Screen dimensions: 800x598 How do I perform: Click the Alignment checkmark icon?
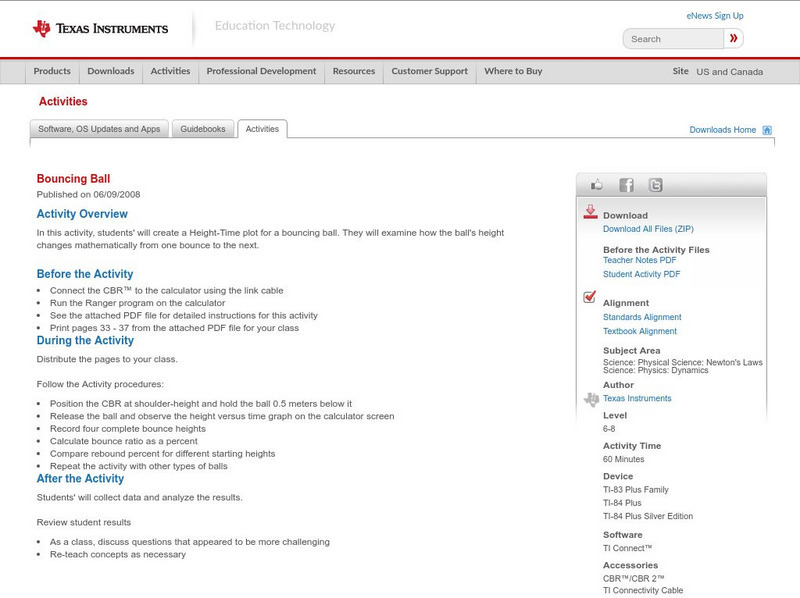589,296
